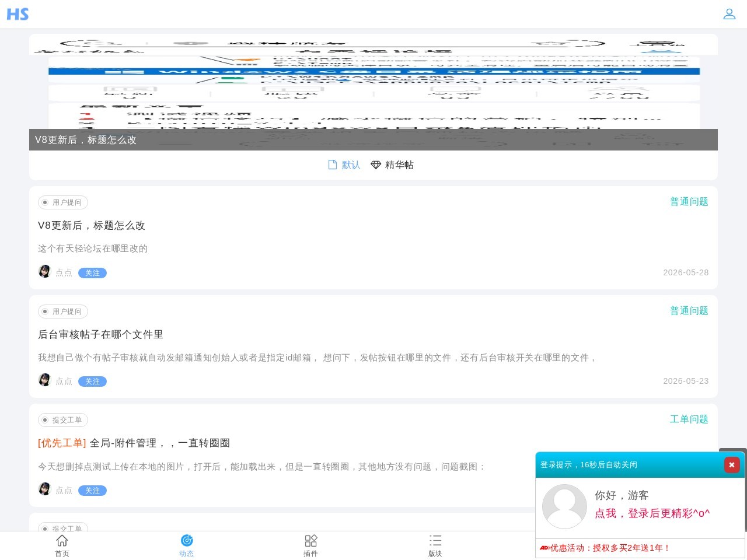Click 点我，登录后更精彩 link
The width and height of the screenshot is (747, 560).
[652, 513]
